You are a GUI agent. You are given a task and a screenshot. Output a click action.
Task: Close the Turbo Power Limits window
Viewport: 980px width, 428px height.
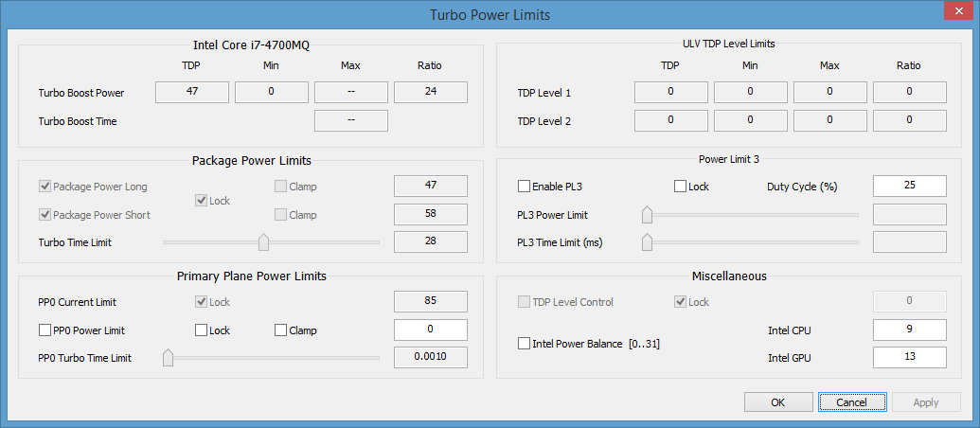pos(957,10)
